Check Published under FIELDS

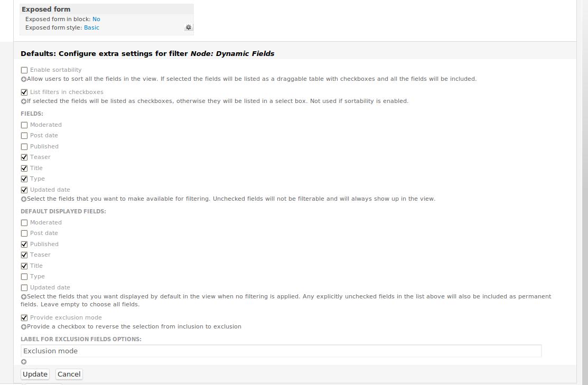tap(24, 147)
